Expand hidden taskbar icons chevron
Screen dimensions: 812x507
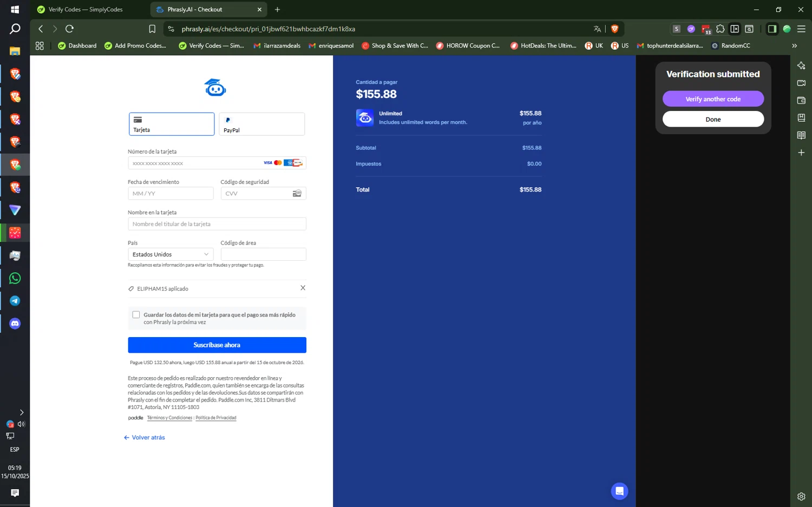point(21,412)
